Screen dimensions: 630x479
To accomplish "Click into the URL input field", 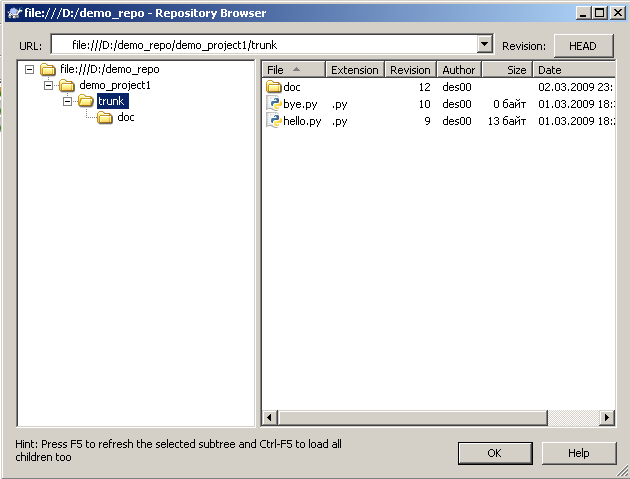I will click(x=264, y=45).
